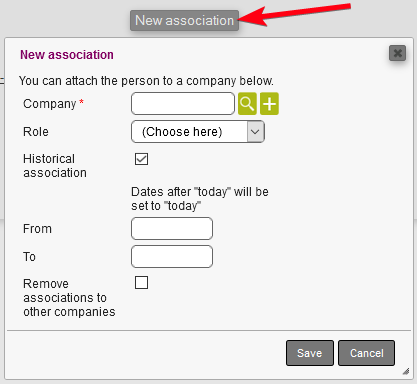Click the New association button above dialog
The height and width of the screenshot is (384, 417).
tap(184, 20)
